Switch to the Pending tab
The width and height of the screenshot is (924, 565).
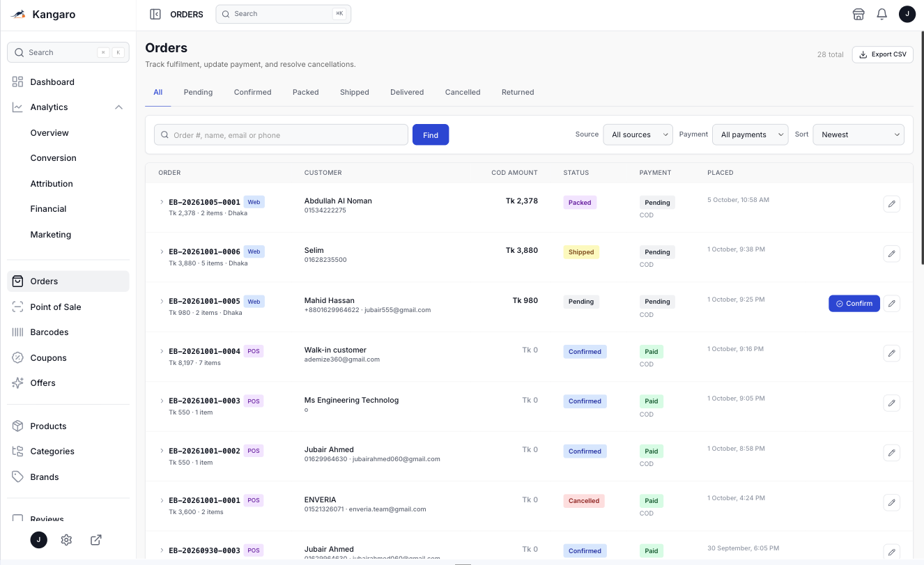pyautogui.click(x=198, y=92)
